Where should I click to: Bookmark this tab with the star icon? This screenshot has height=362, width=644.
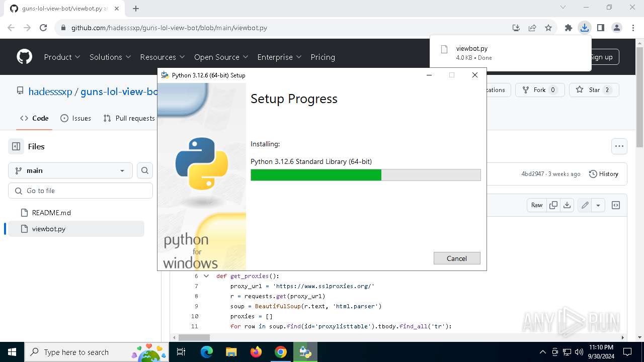(548, 28)
